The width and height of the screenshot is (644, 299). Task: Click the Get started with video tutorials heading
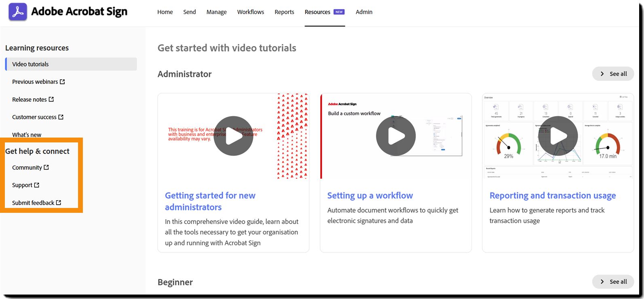pyautogui.click(x=227, y=48)
